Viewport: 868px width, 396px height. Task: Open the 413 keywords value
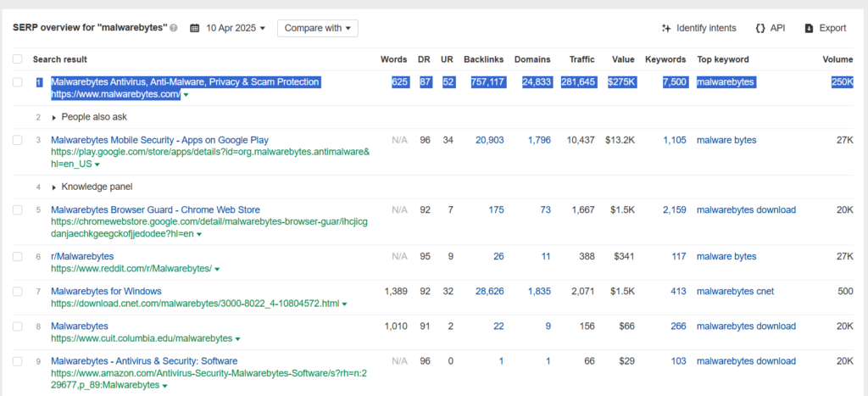679,292
